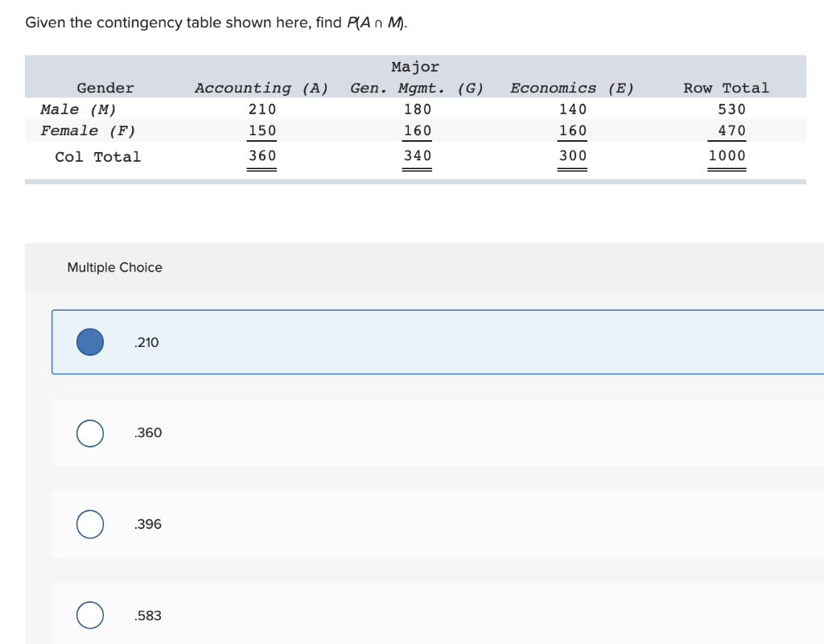The height and width of the screenshot is (644, 824).
Task: Select the .360 answer radio button
Action: (x=89, y=433)
